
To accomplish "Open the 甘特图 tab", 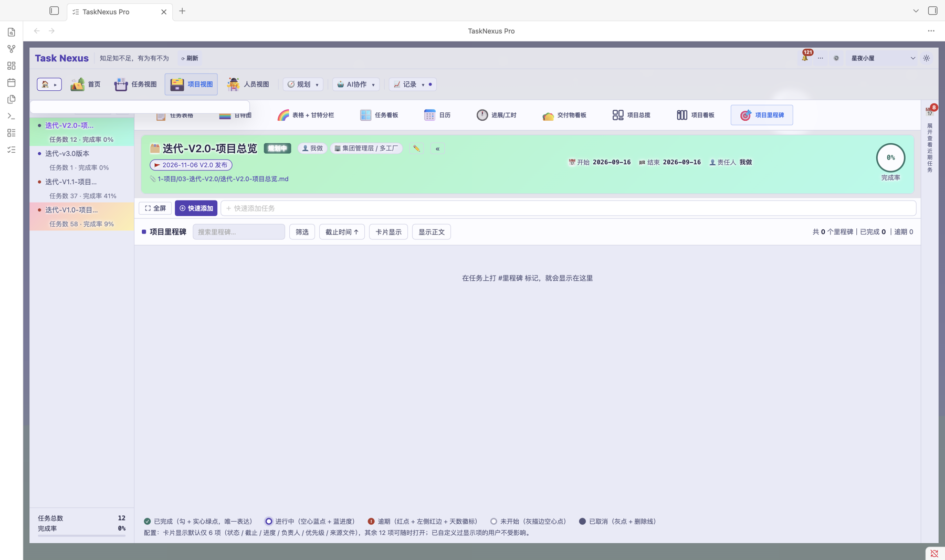I will coord(235,115).
